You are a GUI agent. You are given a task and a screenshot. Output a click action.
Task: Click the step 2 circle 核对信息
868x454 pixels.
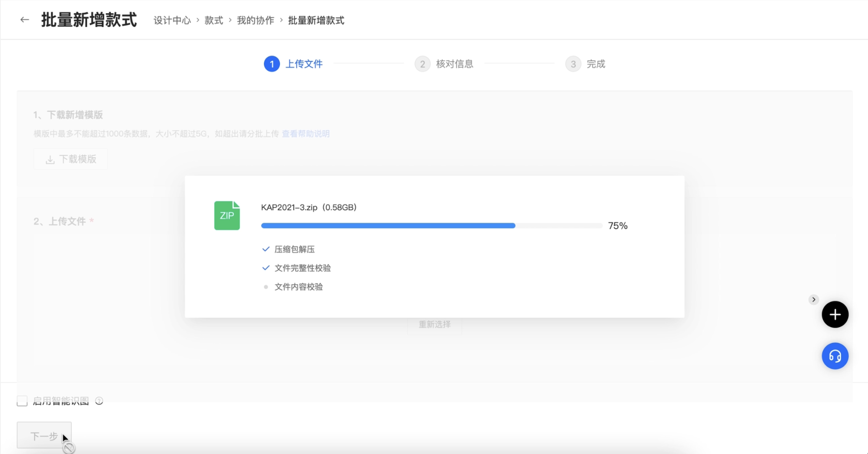[422, 64]
